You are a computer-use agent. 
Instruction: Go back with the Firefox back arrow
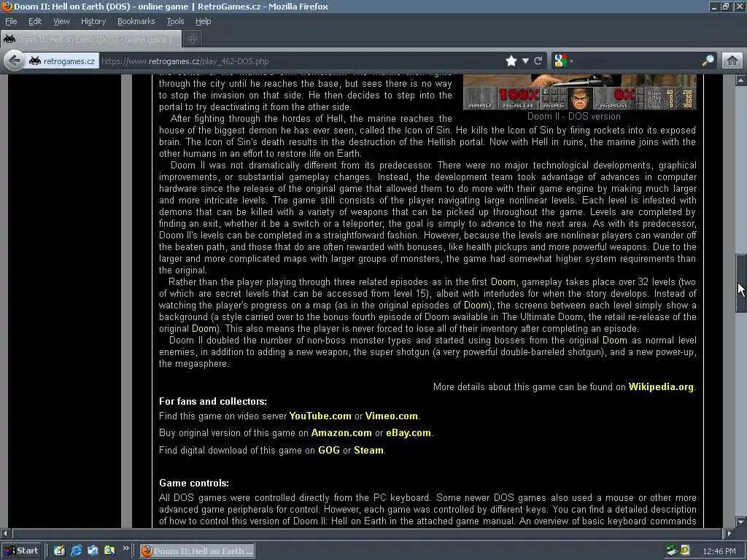[15, 61]
